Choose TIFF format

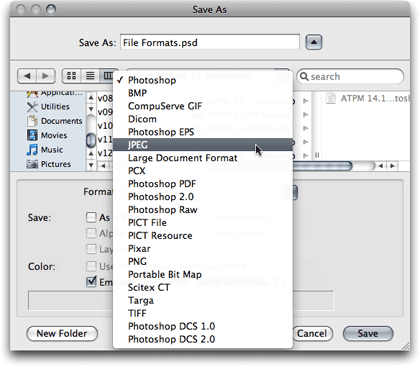[x=203, y=313]
